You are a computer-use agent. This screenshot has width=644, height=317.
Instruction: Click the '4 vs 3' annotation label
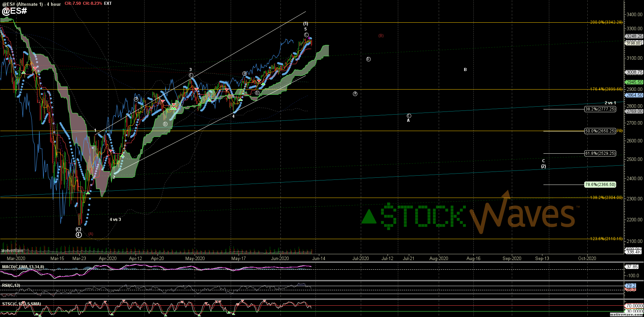click(115, 219)
